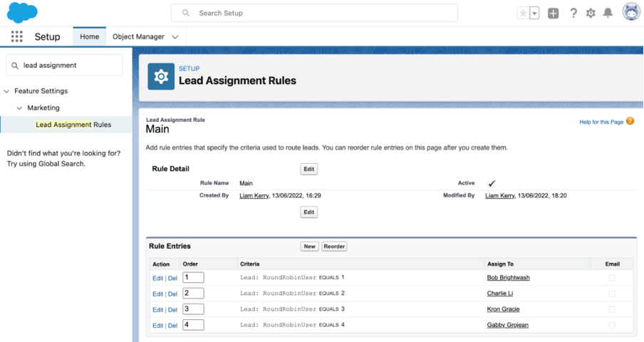The width and height of the screenshot is (644, 342).
Task: Click the Criteria column header
Action: (x=250, y=264)
